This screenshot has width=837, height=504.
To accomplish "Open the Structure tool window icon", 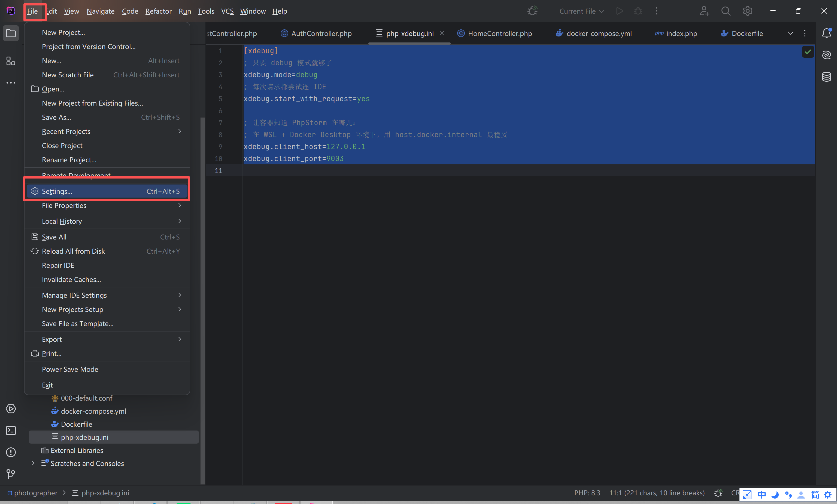I will pos(11,62).
